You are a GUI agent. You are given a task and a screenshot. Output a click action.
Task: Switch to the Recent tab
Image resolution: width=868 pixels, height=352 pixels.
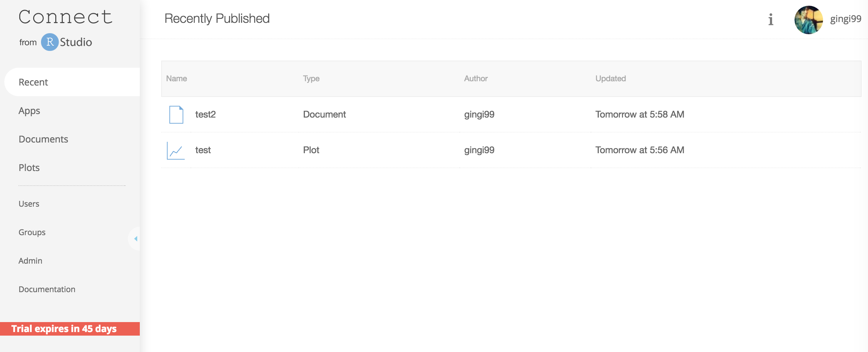pos(34,82)
